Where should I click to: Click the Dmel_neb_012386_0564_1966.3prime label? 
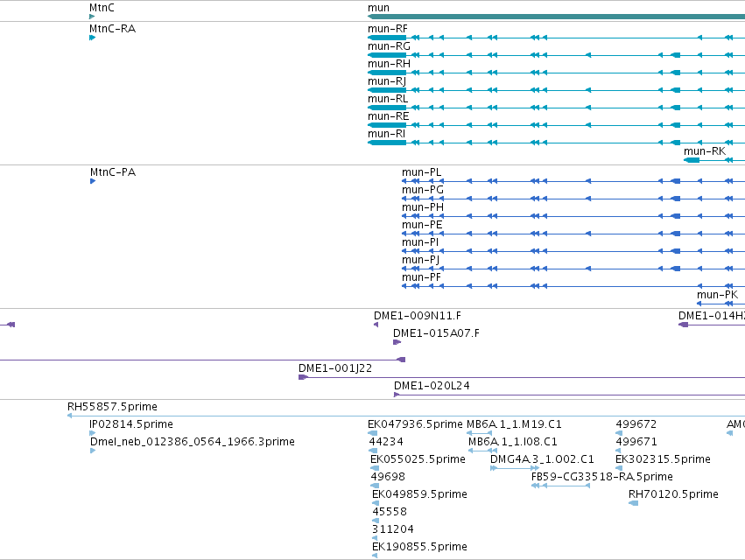[193, 442]
